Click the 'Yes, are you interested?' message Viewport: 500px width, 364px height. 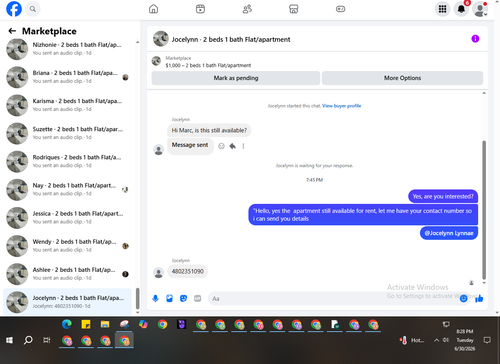443,196
